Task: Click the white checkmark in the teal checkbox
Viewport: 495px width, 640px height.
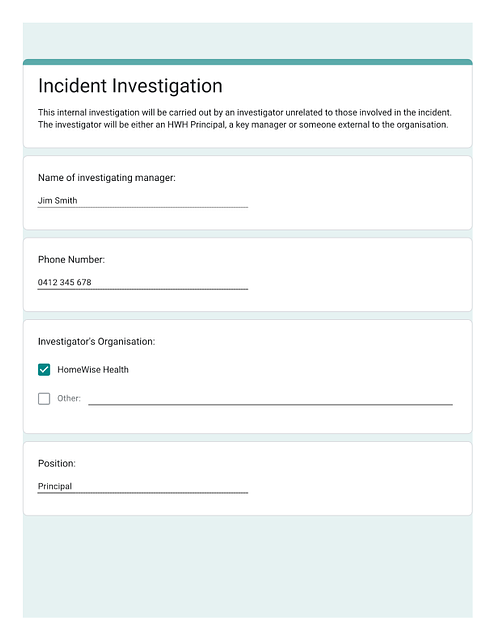Action: [44, 369]
